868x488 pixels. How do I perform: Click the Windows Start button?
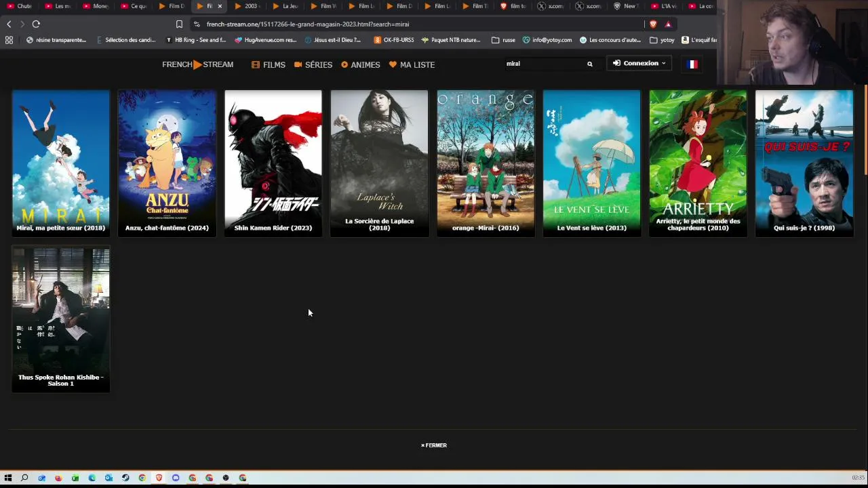8,478
